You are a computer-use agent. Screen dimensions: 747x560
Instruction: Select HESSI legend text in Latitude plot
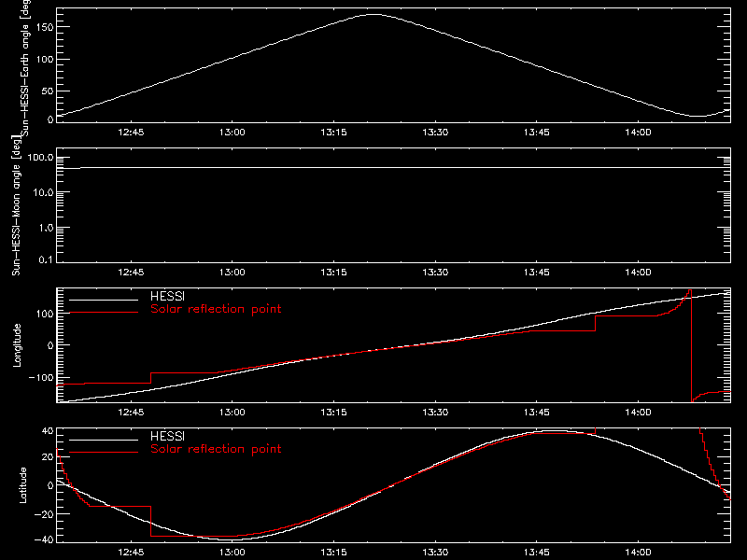(x=167, y=436)
